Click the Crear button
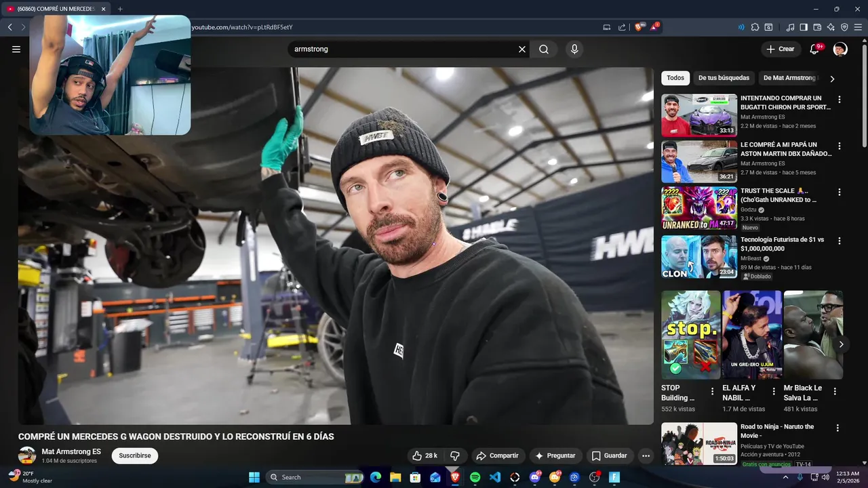This screenshot has width=868, height=488. pyautogui.click(x=780, y=49)
